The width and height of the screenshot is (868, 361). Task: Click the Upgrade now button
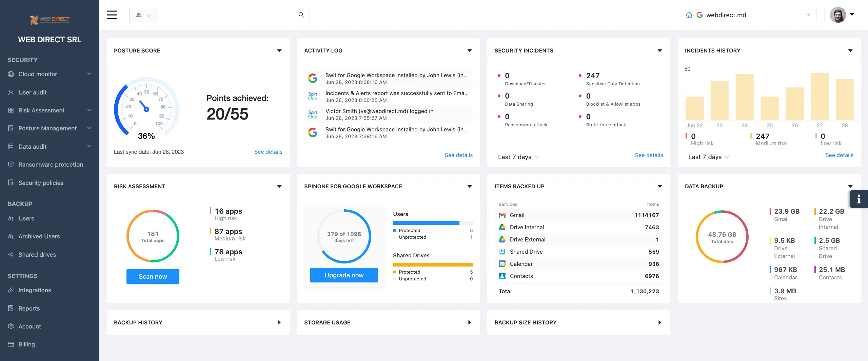(344, 275)
